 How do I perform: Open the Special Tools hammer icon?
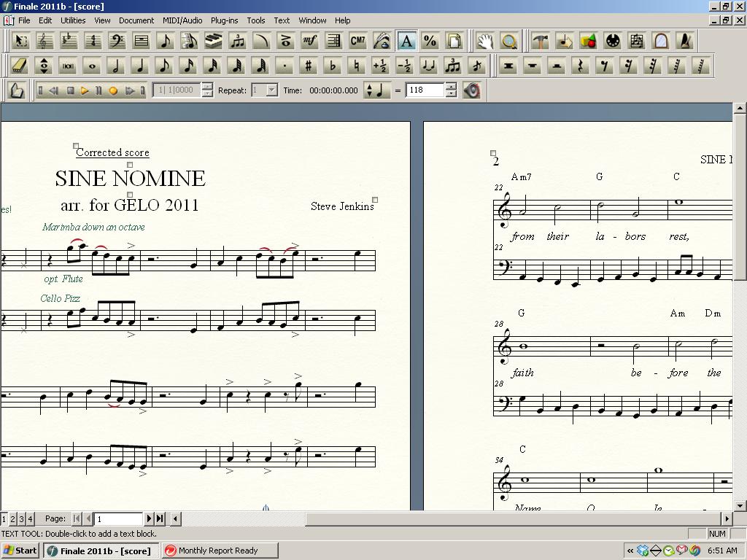541,41
